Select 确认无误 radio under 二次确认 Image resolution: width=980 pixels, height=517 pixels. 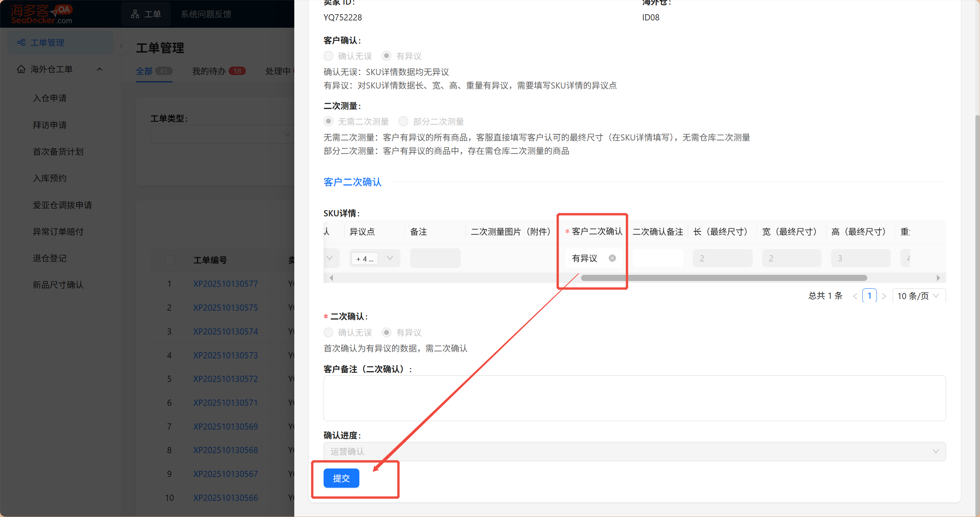tap(328, 332)
